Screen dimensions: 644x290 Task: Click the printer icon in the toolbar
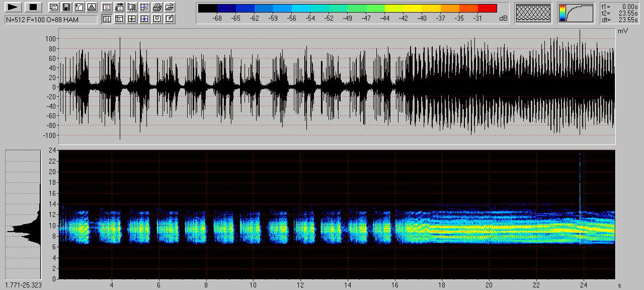(157, 7)
